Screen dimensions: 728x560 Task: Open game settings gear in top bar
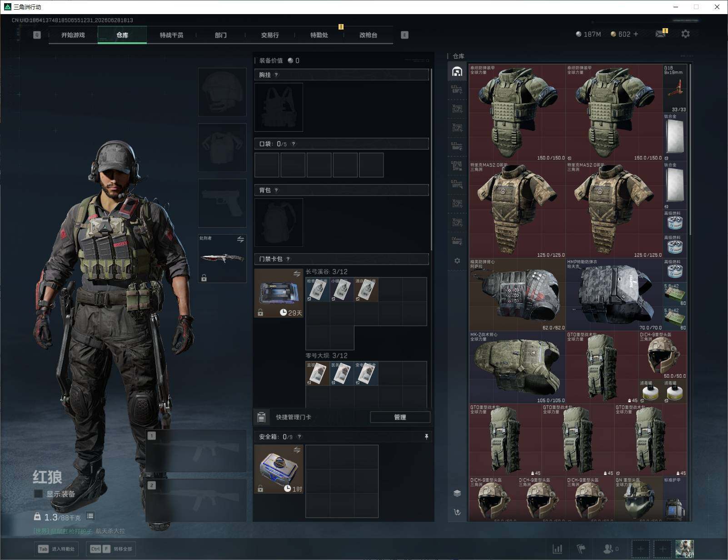click(685, 34)
